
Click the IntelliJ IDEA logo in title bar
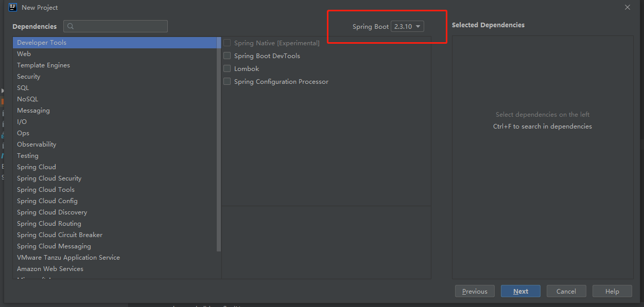click(x=13, y=7)
